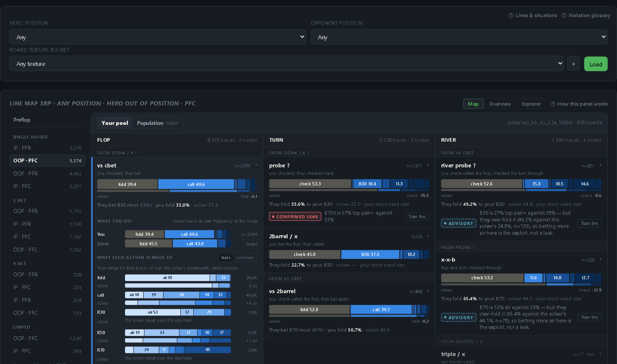This screenshot has height=364, width=617.
Task: Select 4-Bet OOP · PFC 139
Action: (47, 313)
